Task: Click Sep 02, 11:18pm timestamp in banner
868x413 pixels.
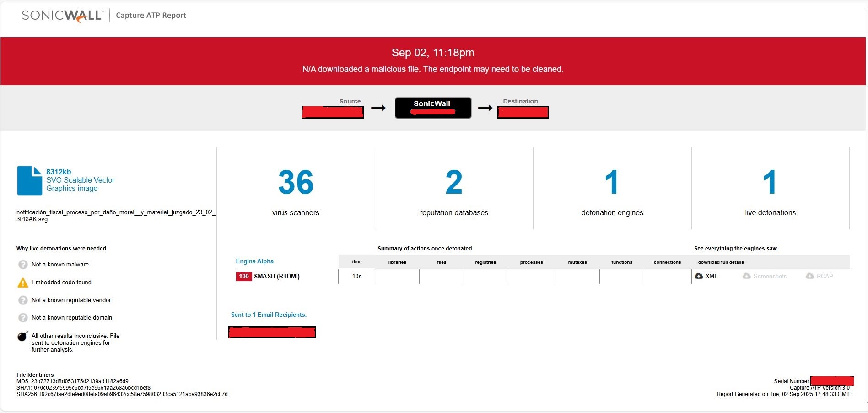Action: coord(433,53)
